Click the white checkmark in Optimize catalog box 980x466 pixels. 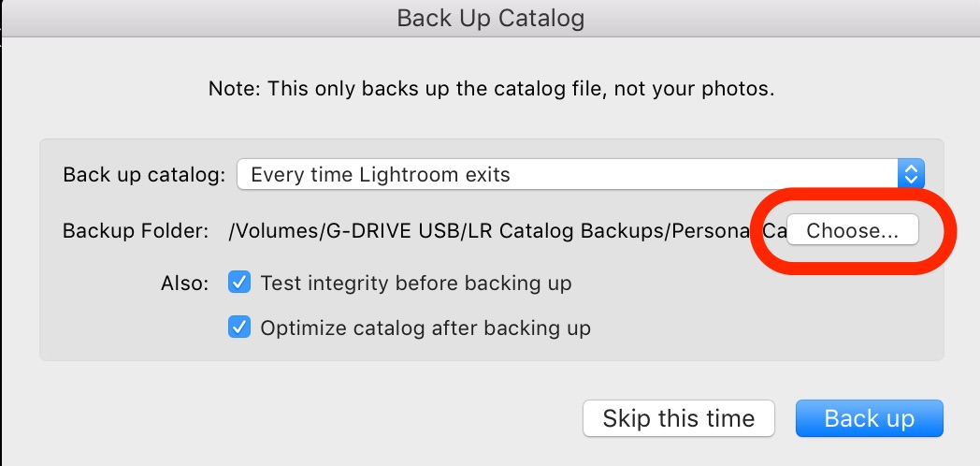(240, 328)
